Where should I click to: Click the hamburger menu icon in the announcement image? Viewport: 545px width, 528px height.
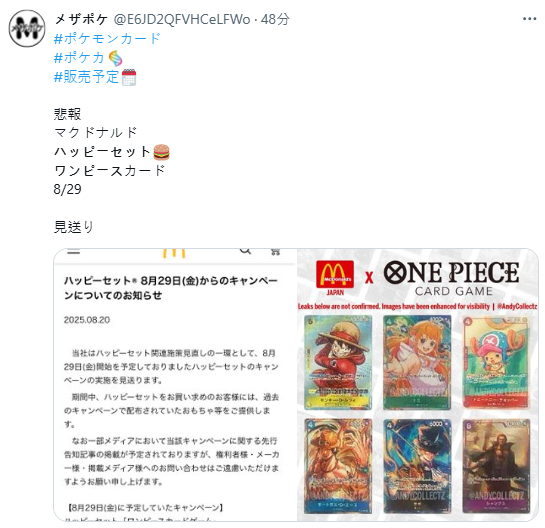point(74,252)
